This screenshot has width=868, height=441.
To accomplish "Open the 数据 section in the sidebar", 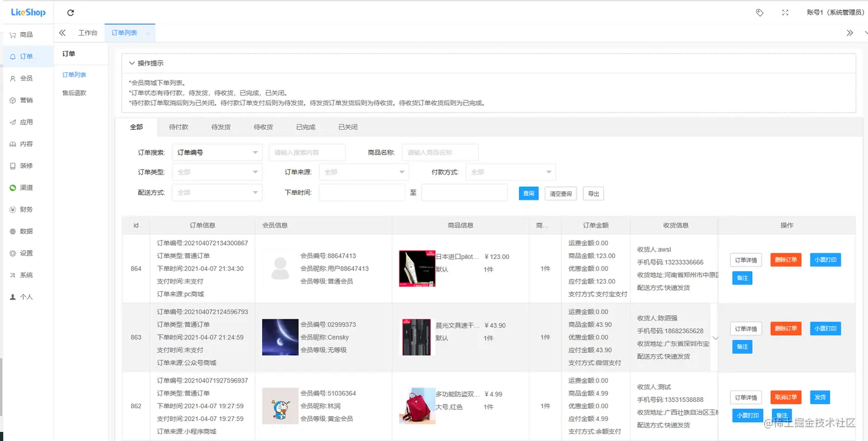I will (26, 231).
